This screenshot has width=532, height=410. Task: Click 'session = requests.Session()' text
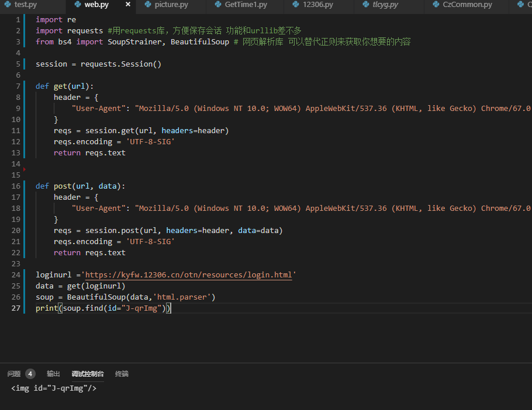98,64
